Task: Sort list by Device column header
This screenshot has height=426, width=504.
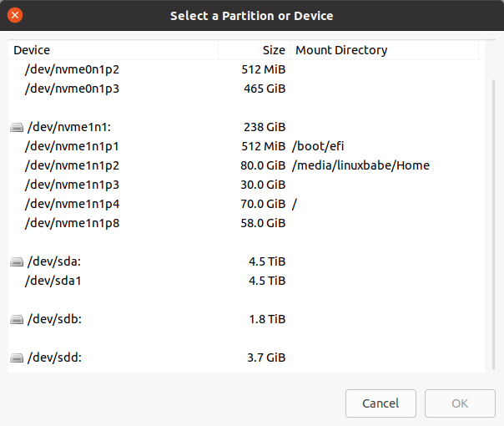Action: 113,50
